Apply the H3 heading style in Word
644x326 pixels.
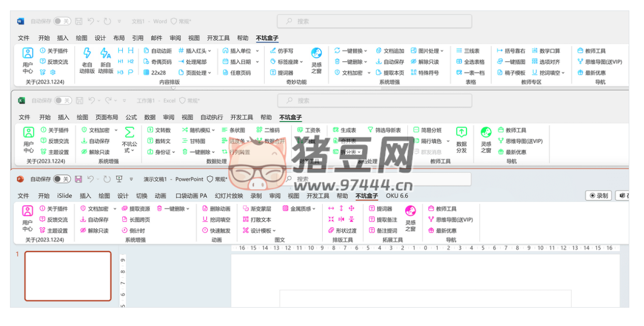(121, 72)
